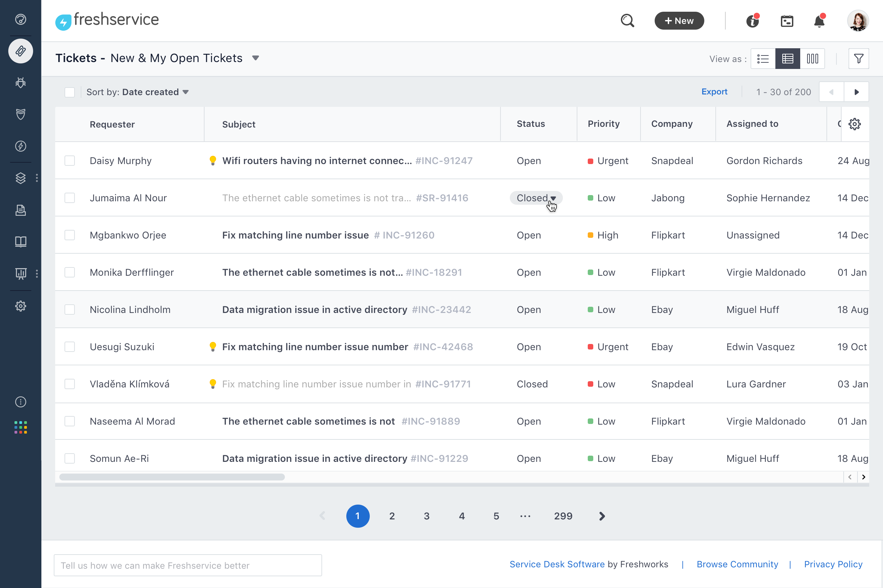The image size is (883, 588).
Task: Jump to page 299
Action: point(563,516)
